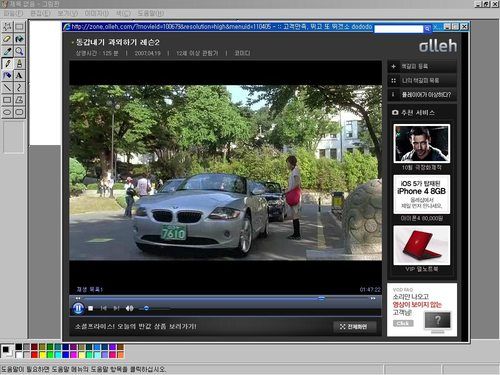The width and height of the screenshot is (500, 375).
Task: Select the magenta color swatch
Action: point(73,355)
